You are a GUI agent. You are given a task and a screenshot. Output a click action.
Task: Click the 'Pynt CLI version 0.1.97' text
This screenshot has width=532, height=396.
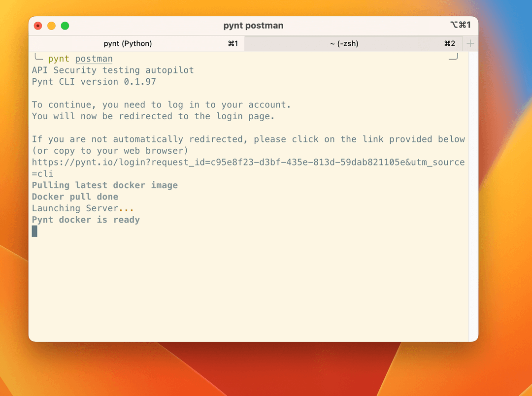tap(94, 82)
